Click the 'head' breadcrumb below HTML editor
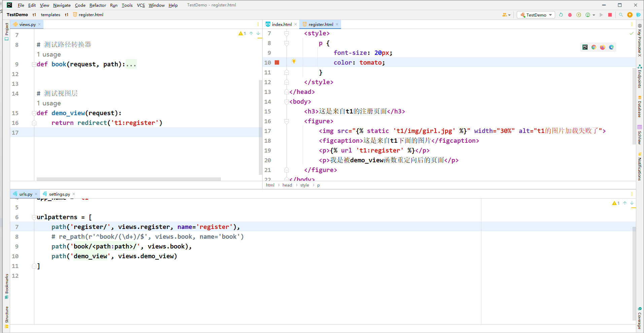 [287, 185]
